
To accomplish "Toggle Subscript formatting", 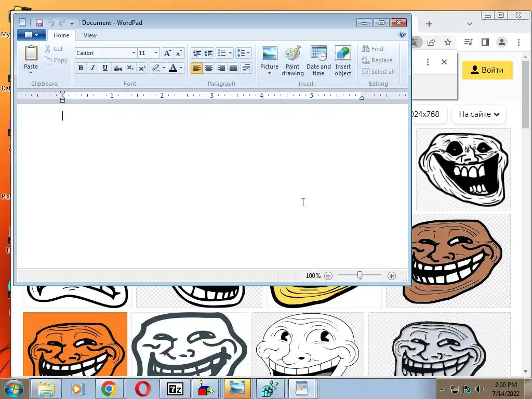I will (130, 68).
